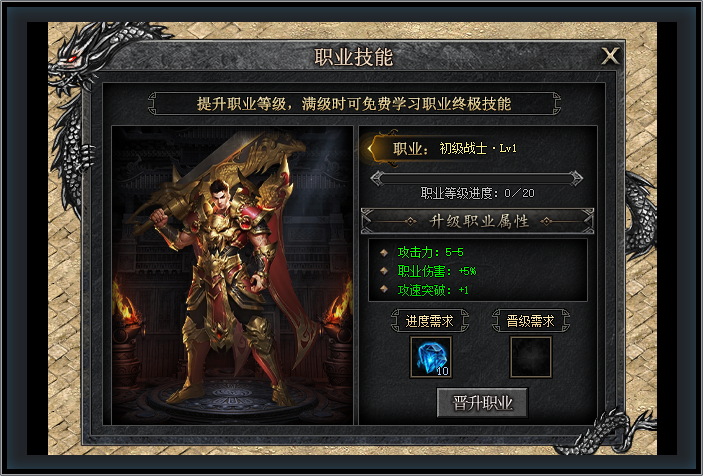Open the 晋级需求 label
This screenshot has height=476, width=703.
(x=531, y=321)
